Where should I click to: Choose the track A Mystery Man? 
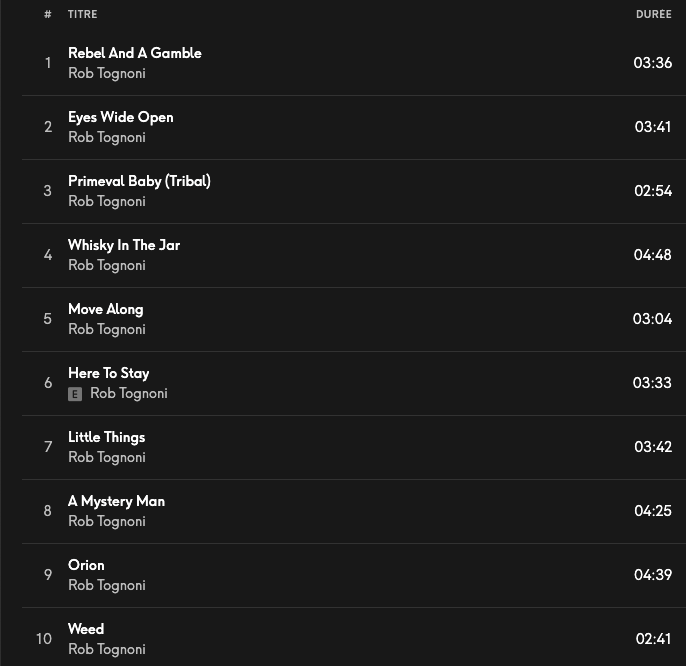click(116, 501)
